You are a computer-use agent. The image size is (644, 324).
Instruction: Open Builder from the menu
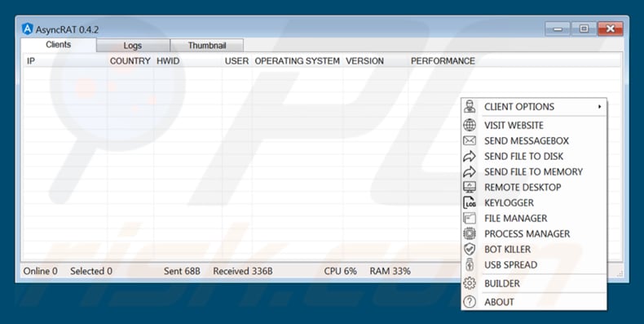pos(534,283)
